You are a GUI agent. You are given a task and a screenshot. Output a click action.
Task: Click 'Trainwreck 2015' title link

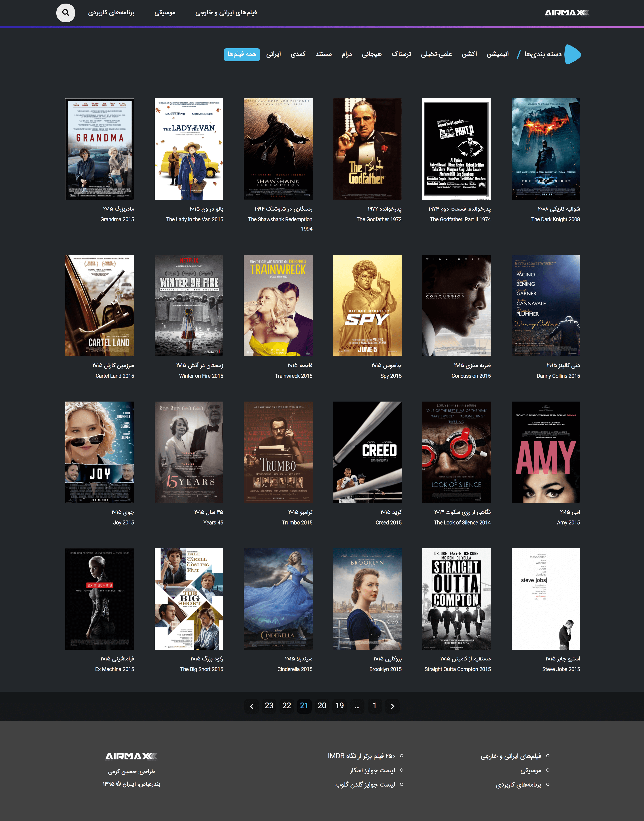click(x=293, y=376)
